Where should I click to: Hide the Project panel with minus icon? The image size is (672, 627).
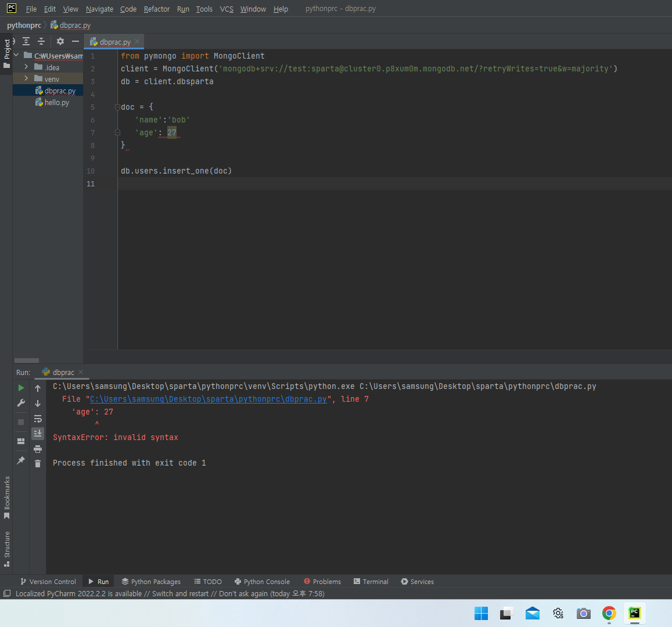click(x=76, y=41)
